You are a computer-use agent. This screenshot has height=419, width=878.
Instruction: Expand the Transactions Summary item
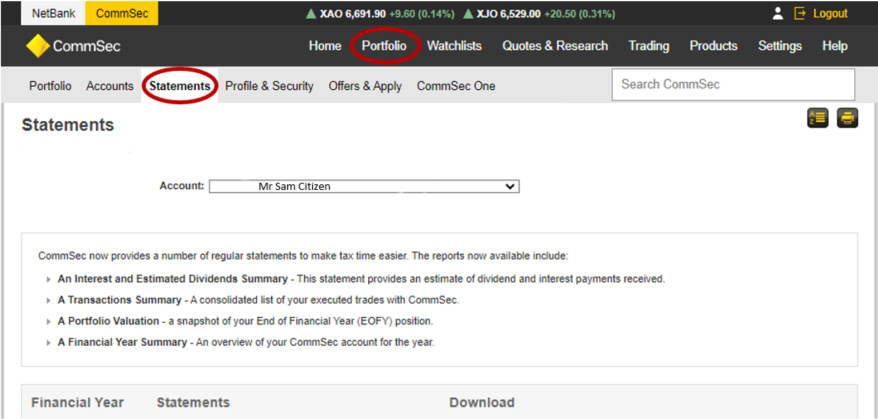(x=48, y=300)
